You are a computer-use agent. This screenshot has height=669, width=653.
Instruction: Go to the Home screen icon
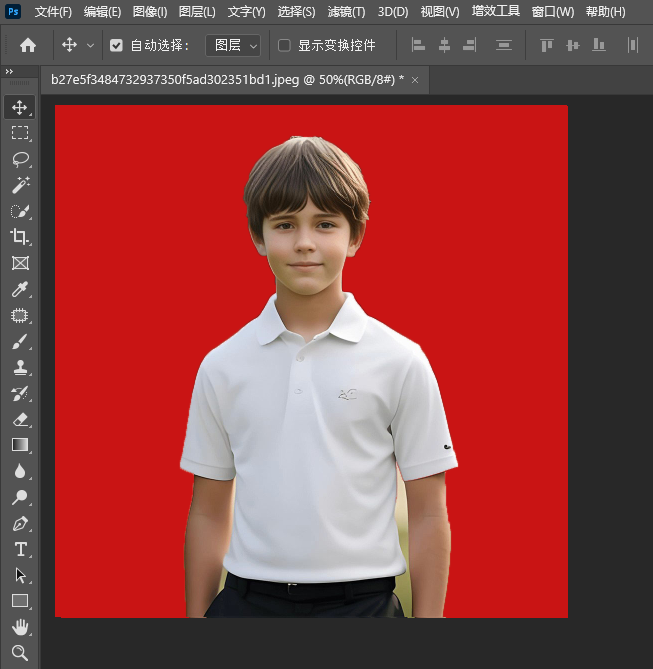click(28, 45)
